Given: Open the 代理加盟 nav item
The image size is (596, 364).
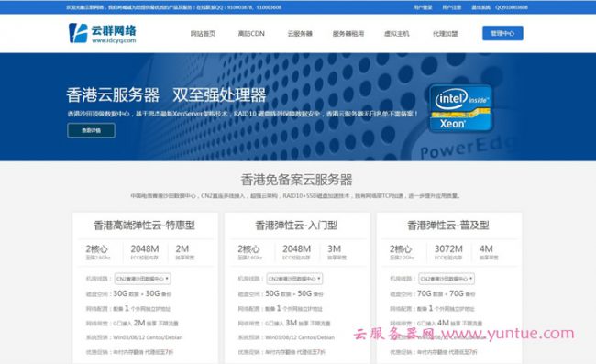Looking at the screenshot, I should tap(445, 33).
